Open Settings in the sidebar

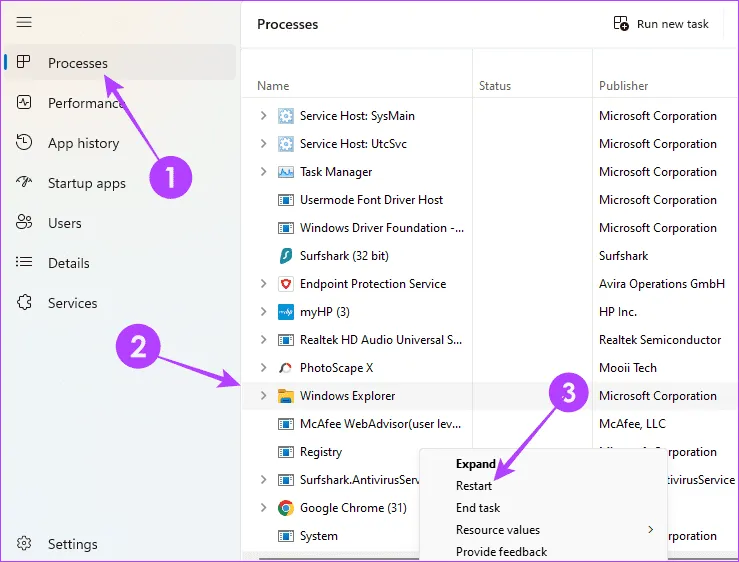pyautogui.click(x=120, y=544)
